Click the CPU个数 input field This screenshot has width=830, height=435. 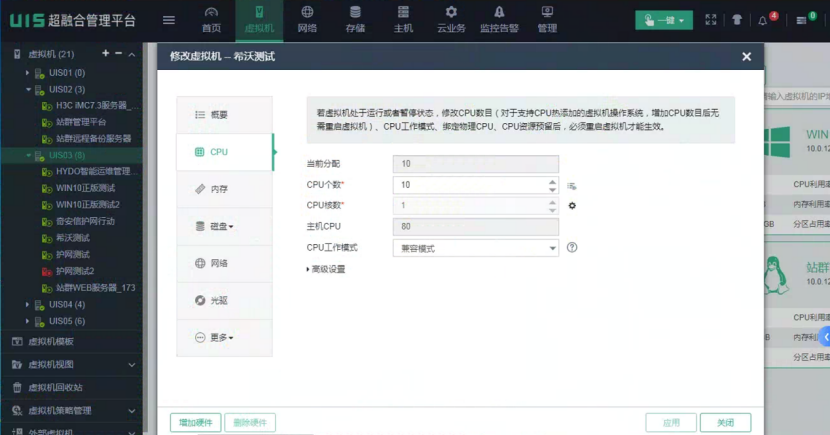click(x=468, y=185)
